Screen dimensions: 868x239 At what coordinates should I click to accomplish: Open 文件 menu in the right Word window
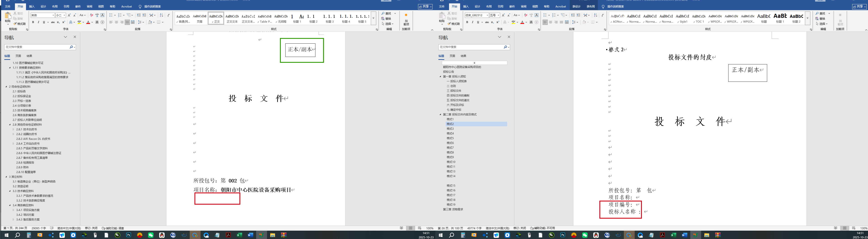[x=442, y=6]
